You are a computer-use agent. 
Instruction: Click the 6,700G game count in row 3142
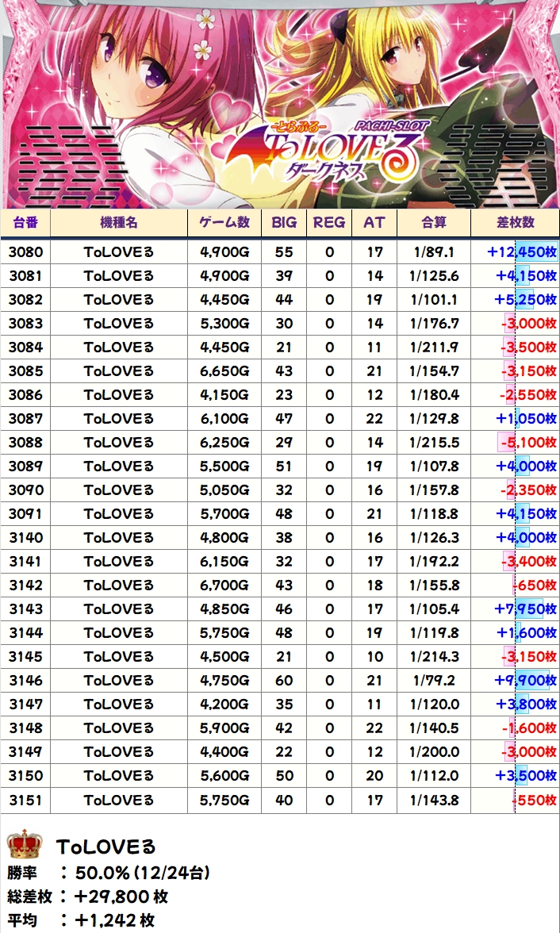point(224,586)
